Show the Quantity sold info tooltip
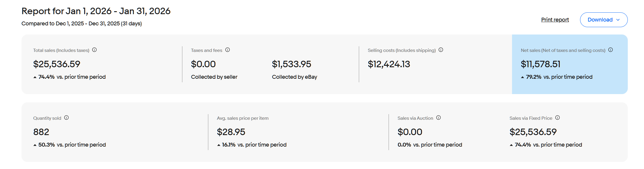Image resolution: width=644 pixels, height=169 pixels. click(66, 118)
